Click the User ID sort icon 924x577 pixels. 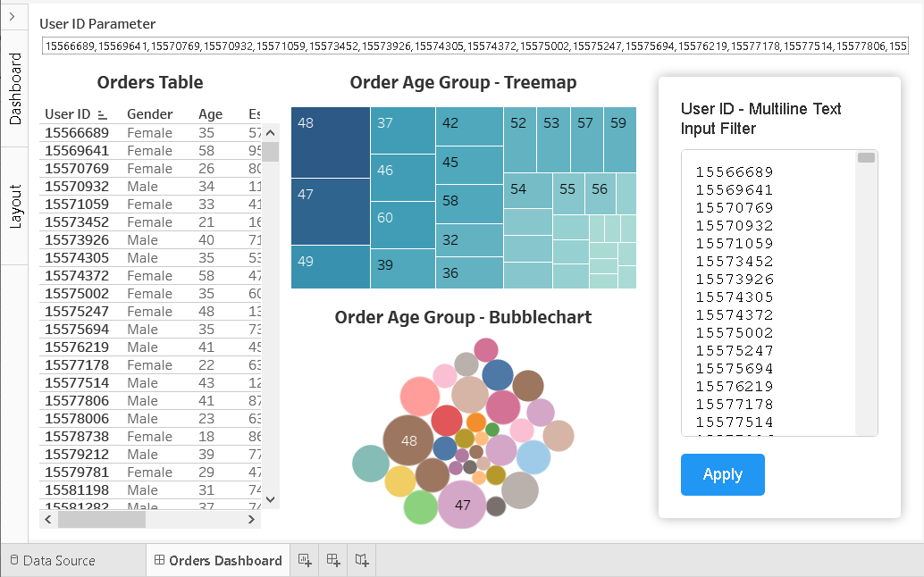coord(103,115)
